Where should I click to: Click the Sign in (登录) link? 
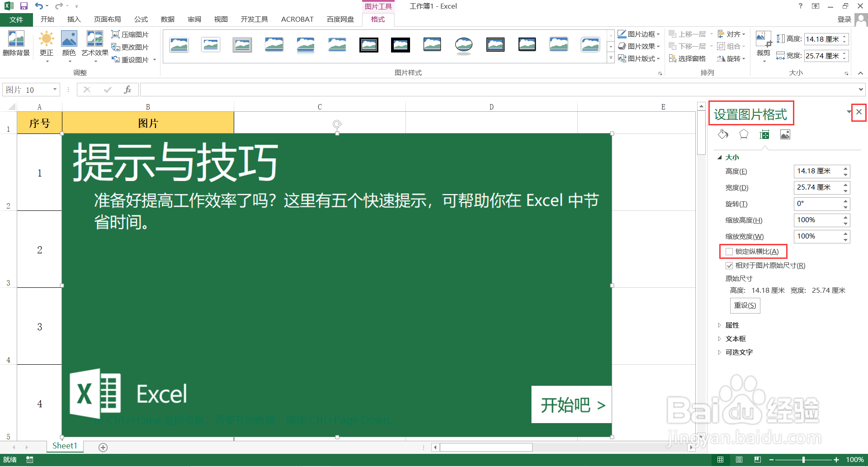pyautogui.click(x=844, y=19)
